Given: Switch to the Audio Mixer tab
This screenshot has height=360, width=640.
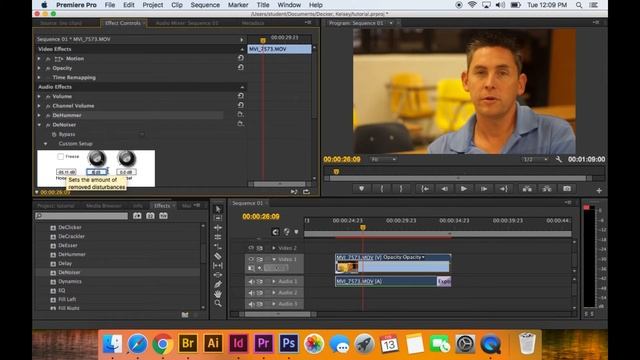Looking at the screenshot, I should click(x=187, y=23).
